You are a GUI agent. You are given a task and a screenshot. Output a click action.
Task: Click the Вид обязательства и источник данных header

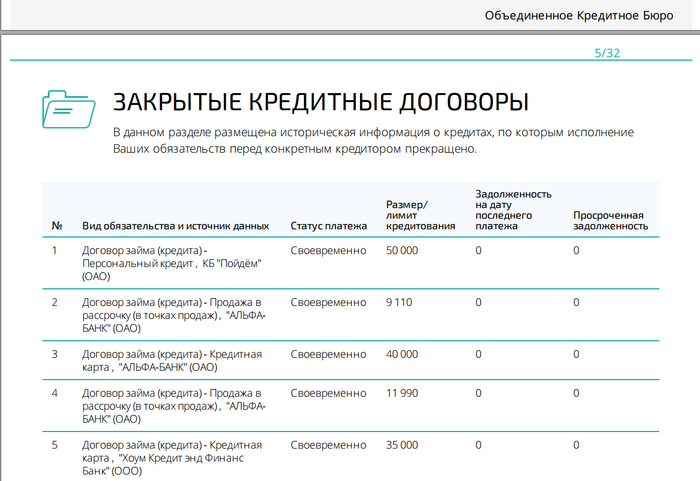(x=176, y=226)
